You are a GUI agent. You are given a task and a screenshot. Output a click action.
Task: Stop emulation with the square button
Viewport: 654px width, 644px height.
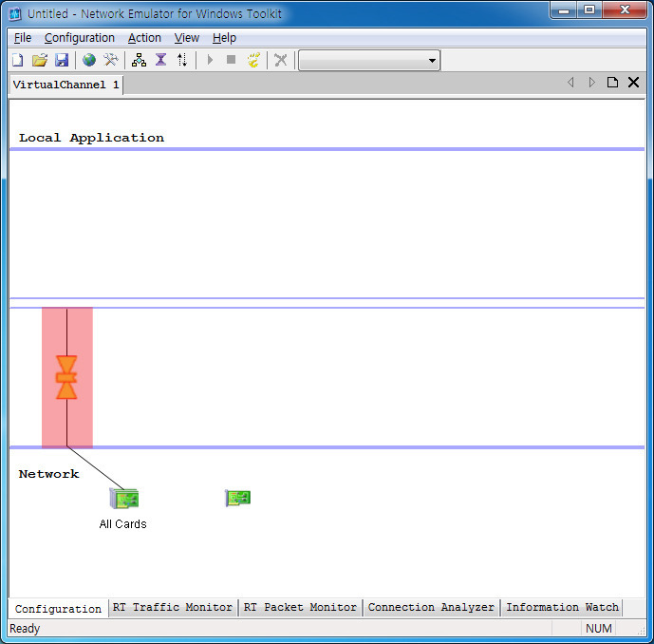tap(231, 60)
